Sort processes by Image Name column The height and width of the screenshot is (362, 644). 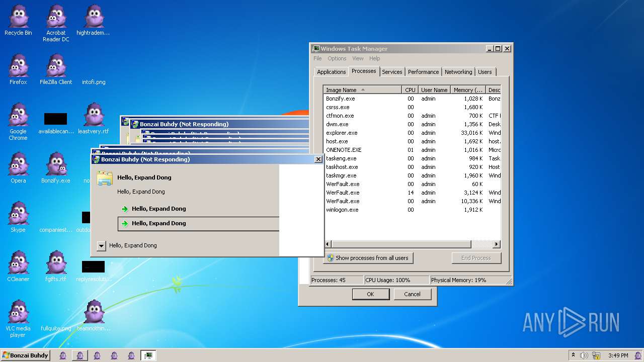pos(363,90)
